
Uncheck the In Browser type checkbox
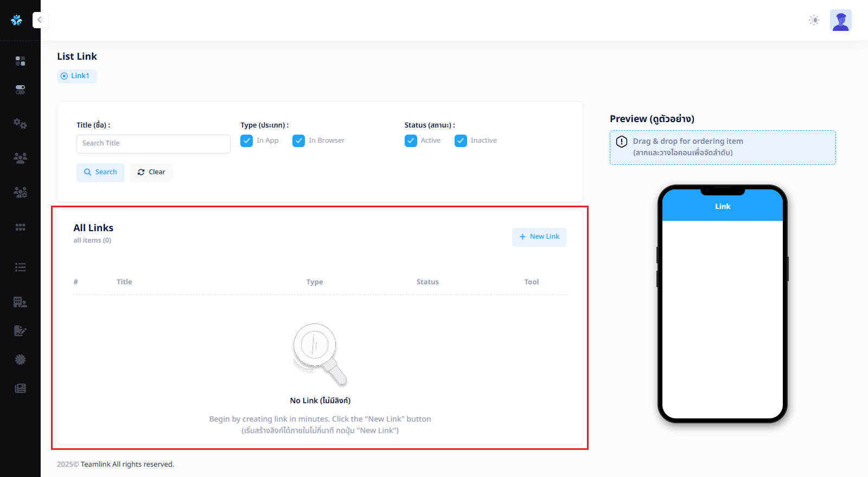point(298,141)
